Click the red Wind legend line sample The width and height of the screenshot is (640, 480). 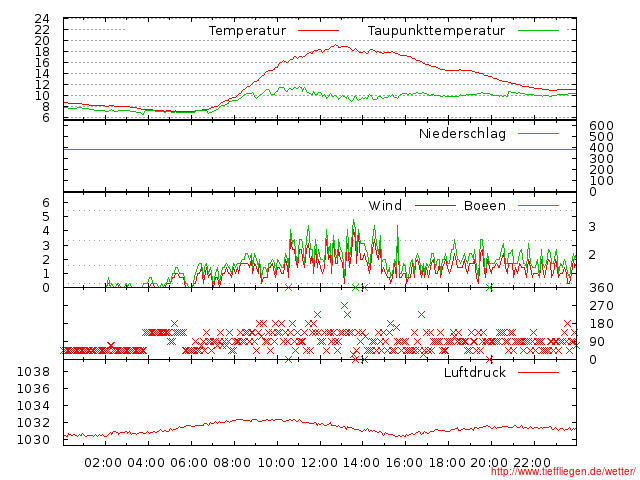(435, 206)
